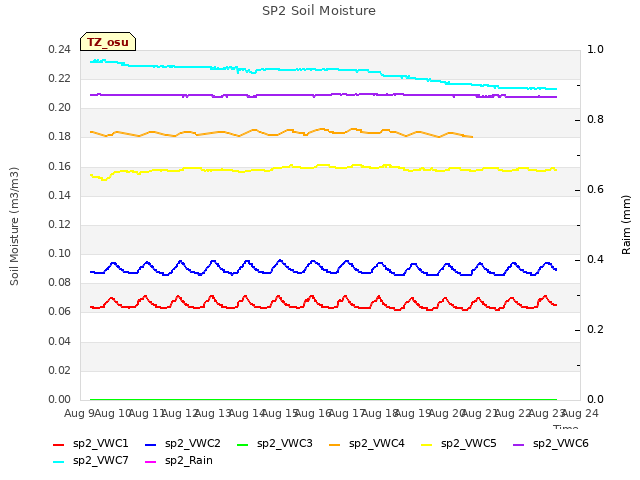Click the 1.0 right axis value
Image resolution: width=640 pixels, height=480 pixels.
tap(595, 49)
